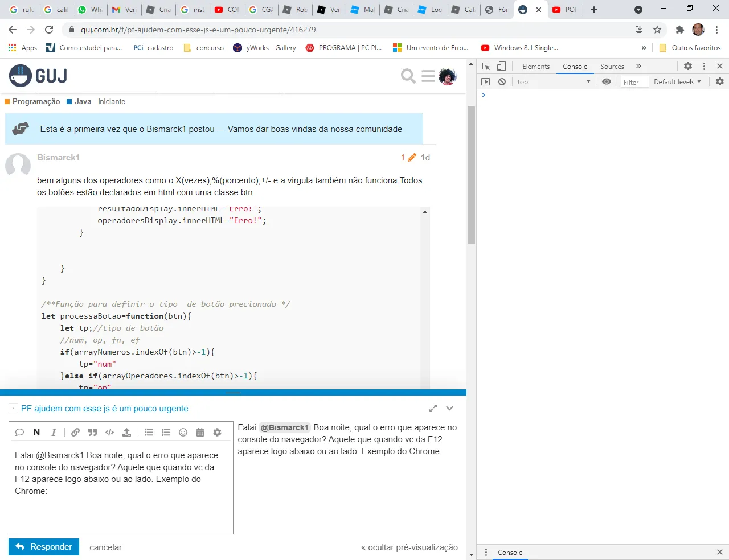Insert a numbered list in the reply
729x560 pixels.
[x=166, y=433]
